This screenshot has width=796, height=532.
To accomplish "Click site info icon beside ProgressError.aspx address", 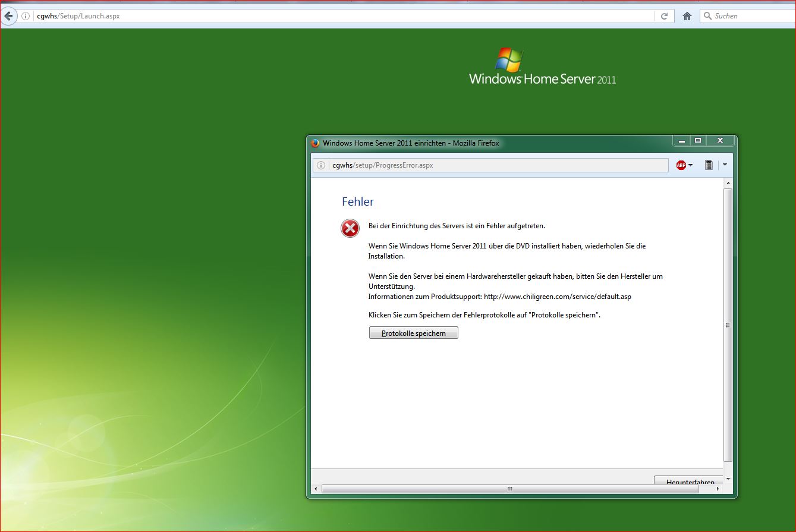I will pos(320,165).
